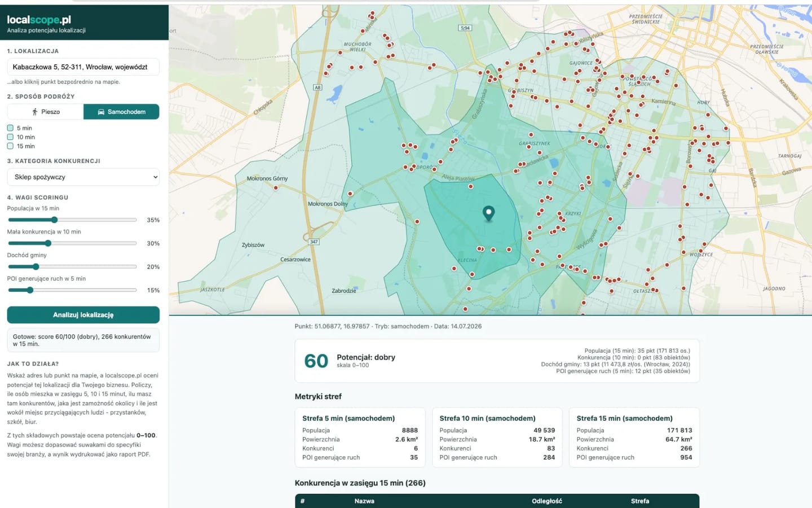Click the Populacja w 15 min slider
Viewport: 812px width, 508px height.
pos(72,220)
